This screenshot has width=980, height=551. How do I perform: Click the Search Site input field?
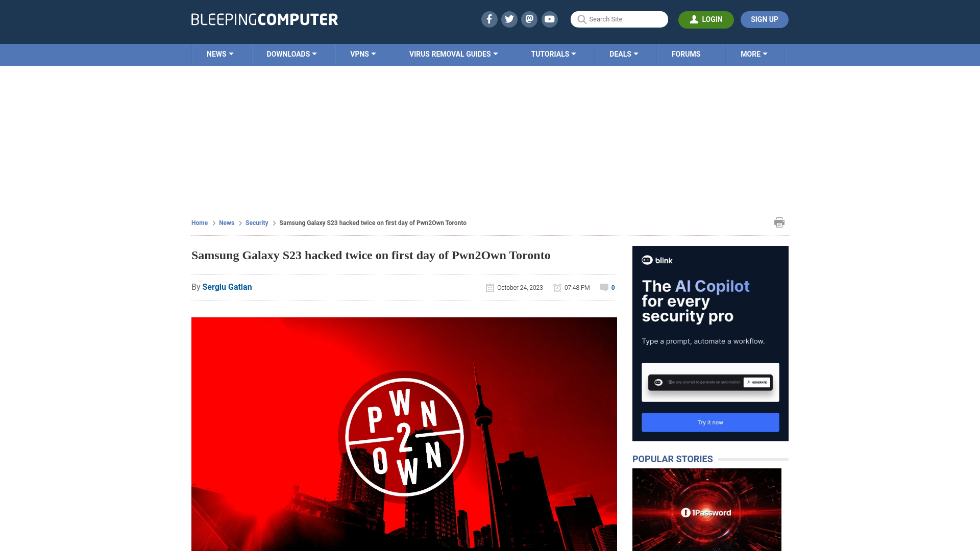(619, 19)
